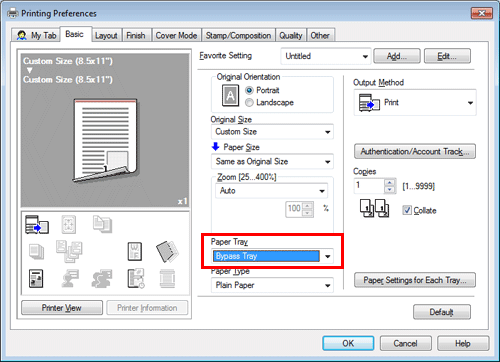
Task: Click the greyed duplicate pages icon in the top row
Action: pyautogui.click(x=102, y=224)
